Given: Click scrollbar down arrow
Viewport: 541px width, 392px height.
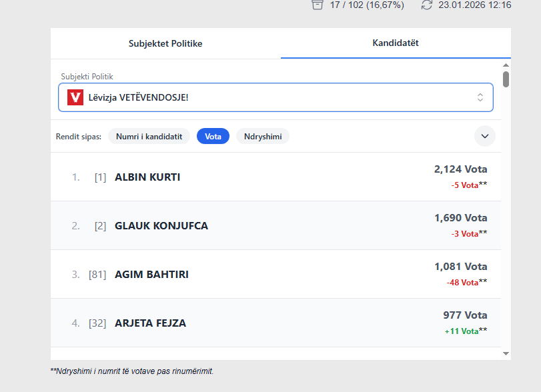Looking at the screenshot, I should (x=506, y=353).
